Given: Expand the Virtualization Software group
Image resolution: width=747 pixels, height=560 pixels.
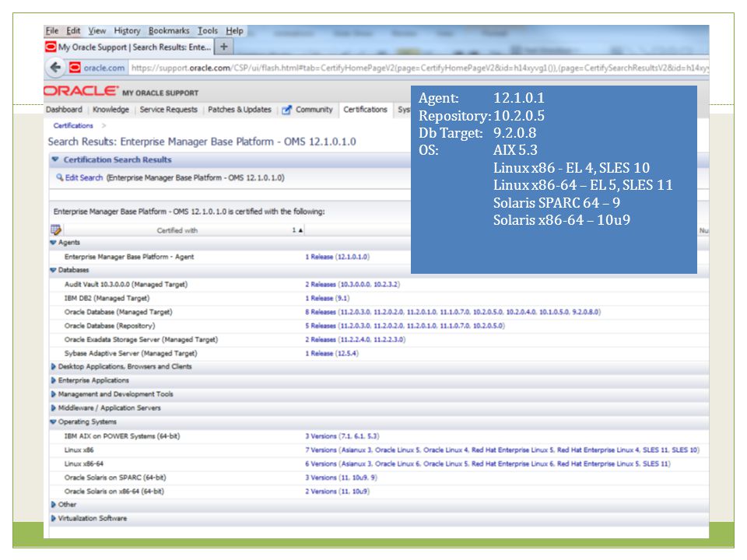Looking at the screenshot, I should pos(54,518).
